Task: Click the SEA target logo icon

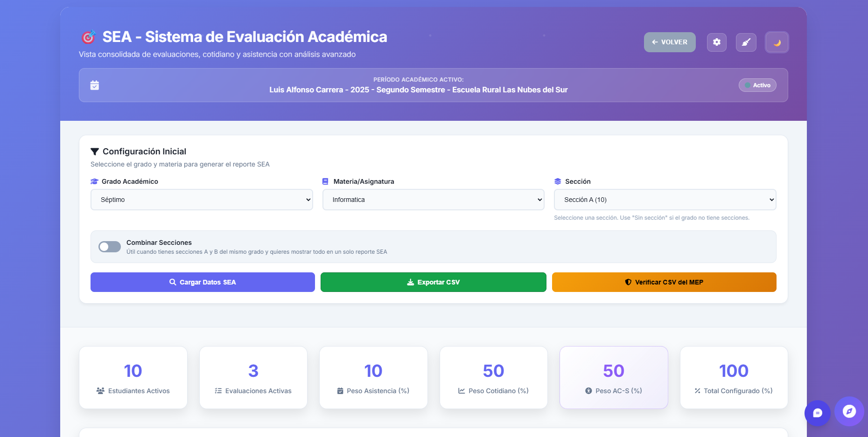Action: [88, 37]
